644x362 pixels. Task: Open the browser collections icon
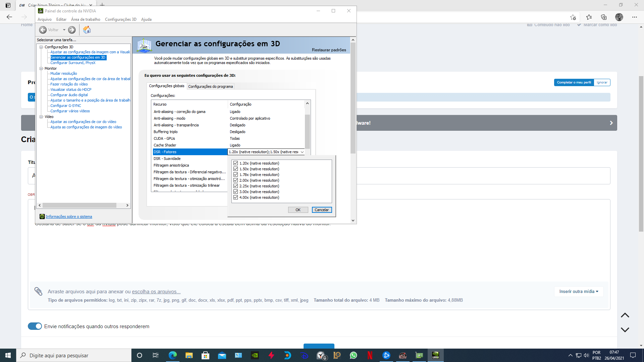(604, 17)
